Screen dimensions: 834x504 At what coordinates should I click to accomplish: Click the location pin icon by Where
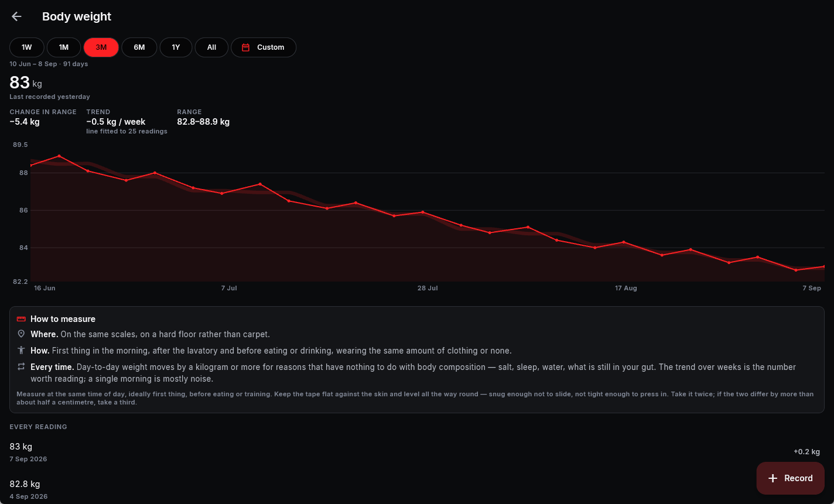[x=21, y=334]
